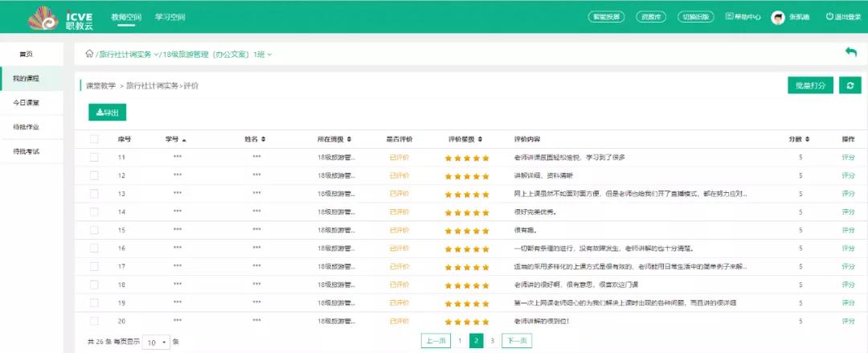The height and width of the screenshot is (353, 868).
Task: Click the ICVE 职教云 logo
Action: tap(61, 17)
